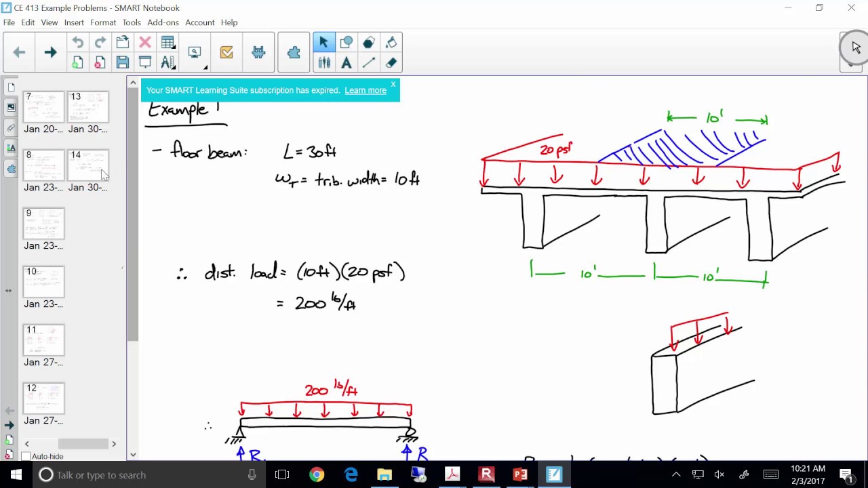Show the screen shade icon

tap(145, 62)
